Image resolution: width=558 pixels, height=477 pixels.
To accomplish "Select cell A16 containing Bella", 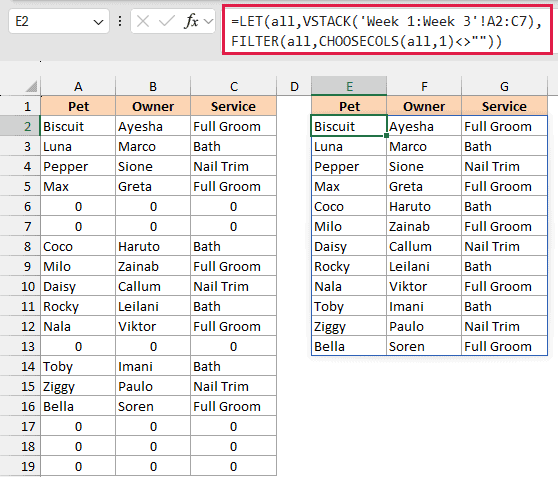I will click(78, 407).
